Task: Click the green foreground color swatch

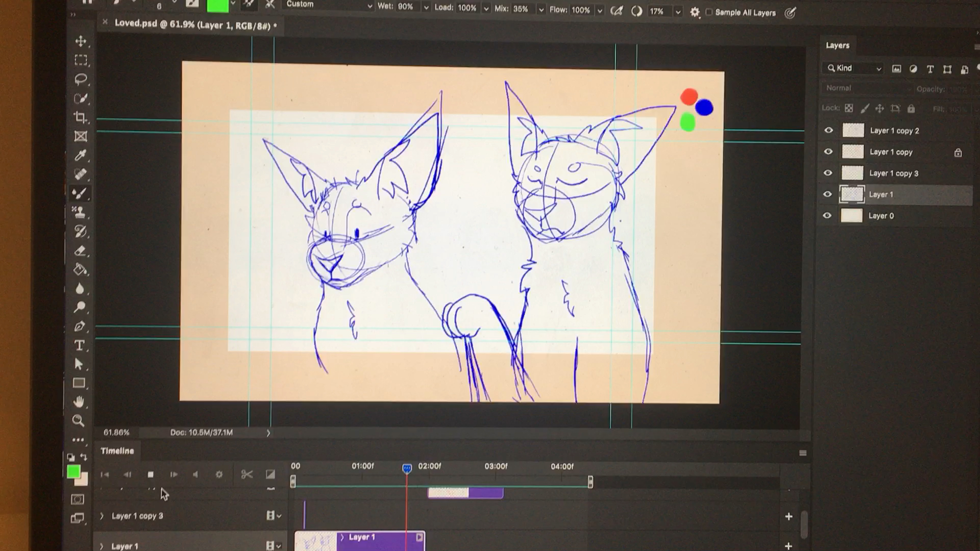Action: (73, 471)
